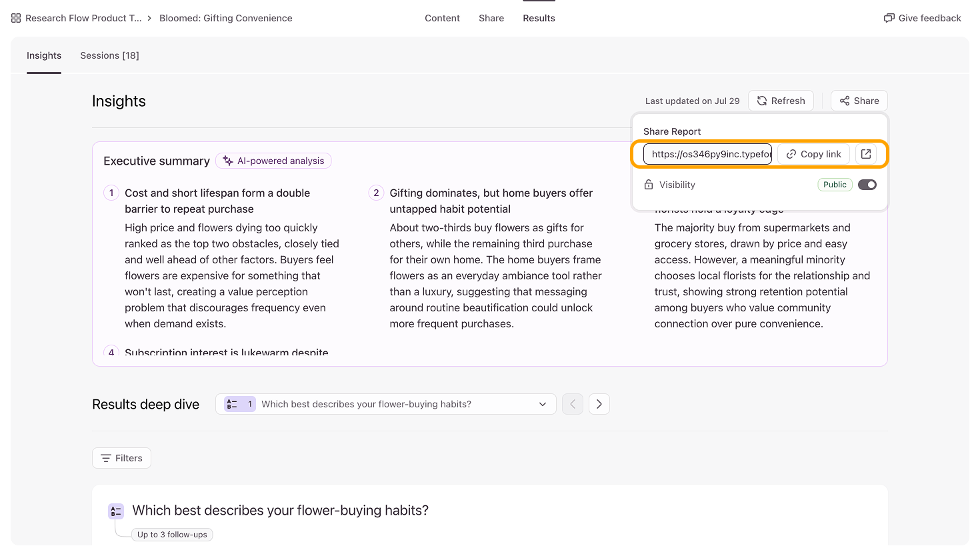The height and width of the screenshot is (556, 980).
Task: Open the Filters button
Action: 121,458
